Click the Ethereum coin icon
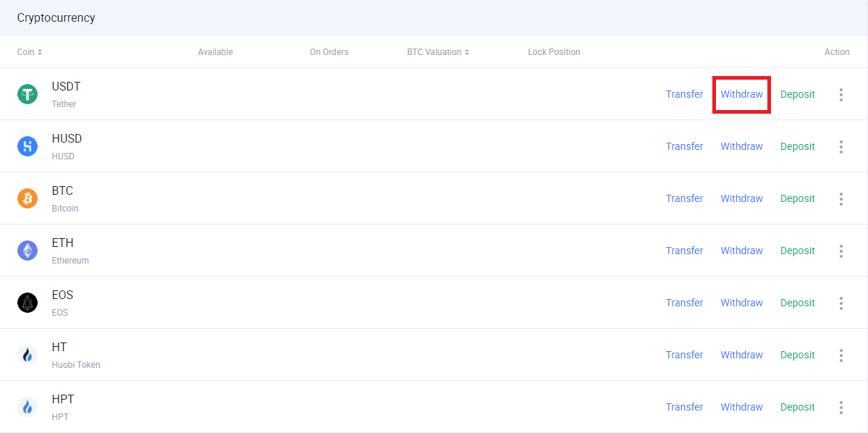 (28, 251)
